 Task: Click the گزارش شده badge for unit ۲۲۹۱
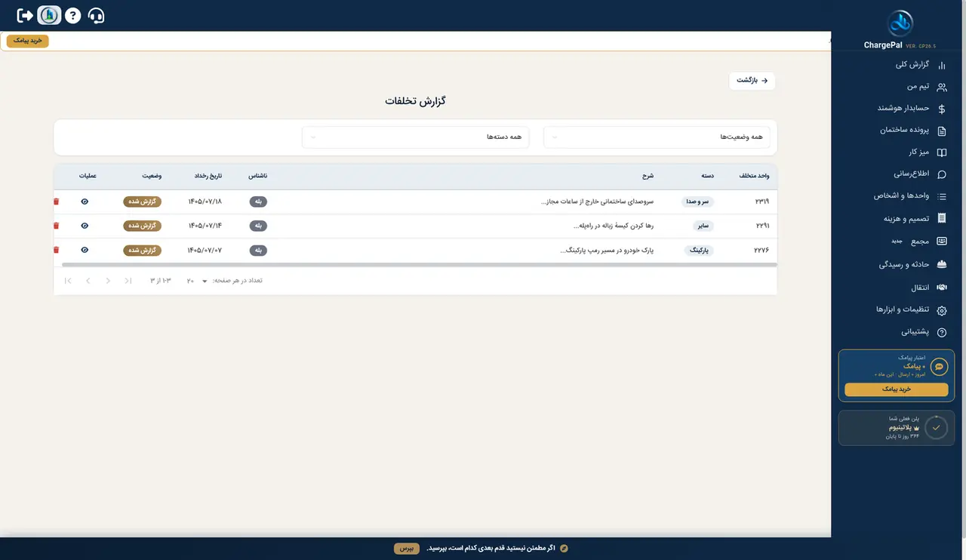coord(142,226)
